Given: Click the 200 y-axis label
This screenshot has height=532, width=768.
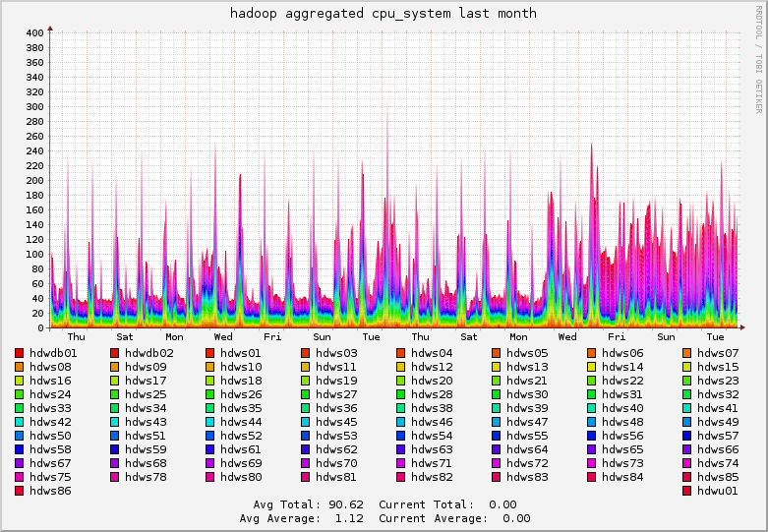Looking at the screenshot, I should tap(34, 181).
